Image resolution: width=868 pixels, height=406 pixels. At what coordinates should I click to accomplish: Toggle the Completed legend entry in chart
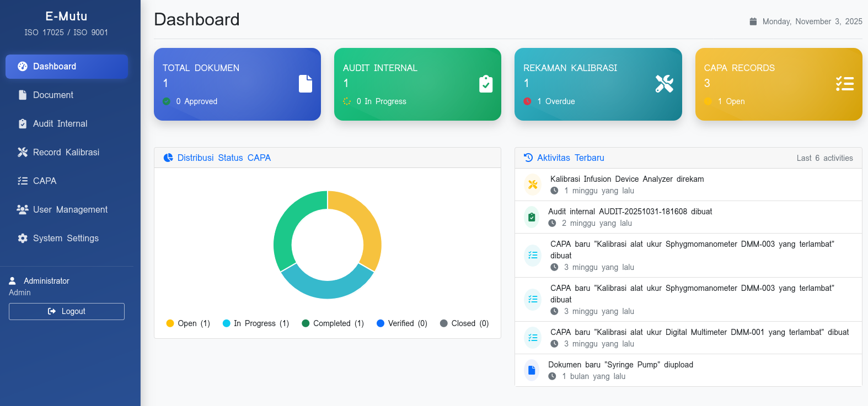pyautogui.click(x=333, y=323)
